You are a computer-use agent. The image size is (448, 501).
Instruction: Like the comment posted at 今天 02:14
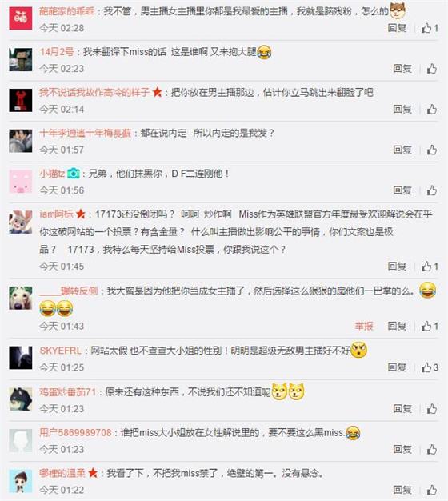click(432, 110)
